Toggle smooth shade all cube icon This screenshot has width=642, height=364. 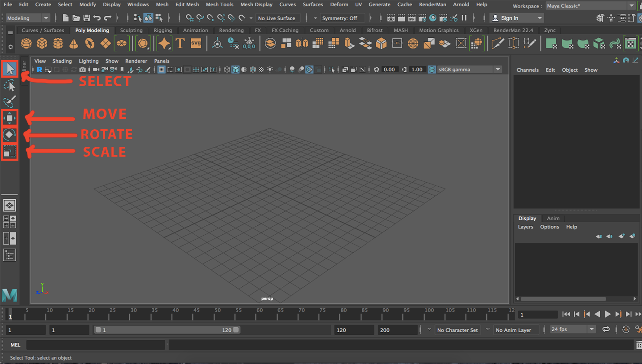tap(236, 70)
